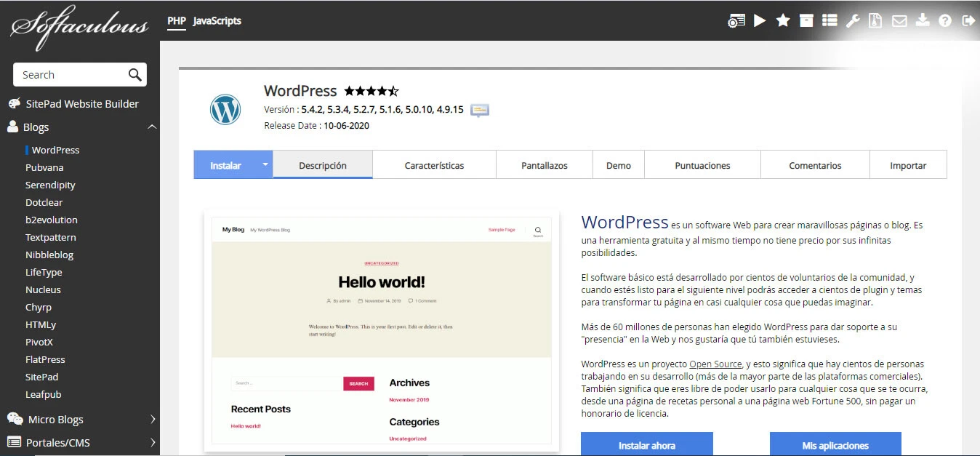Click the logout arrow icon
Viewport: 980px width, 456px height.
968,20
